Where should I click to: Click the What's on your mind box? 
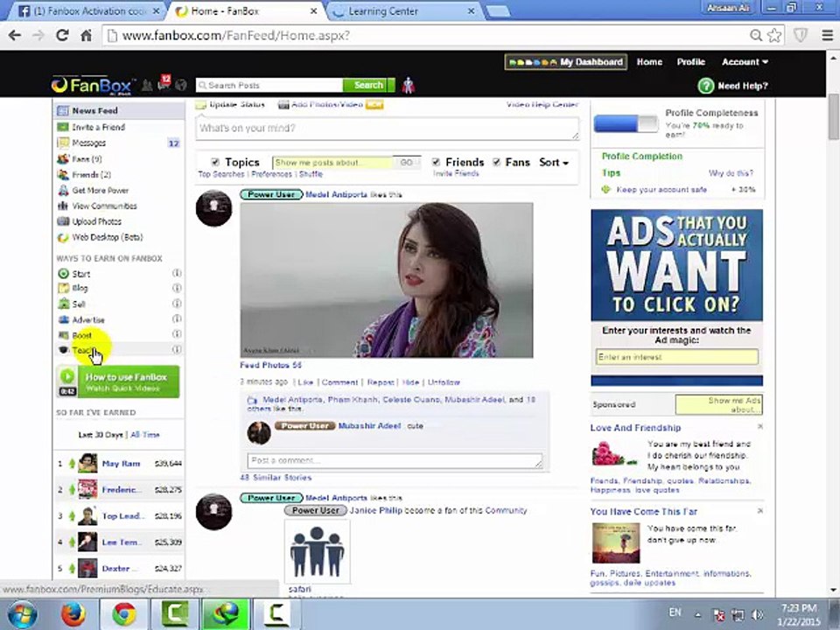387,129
